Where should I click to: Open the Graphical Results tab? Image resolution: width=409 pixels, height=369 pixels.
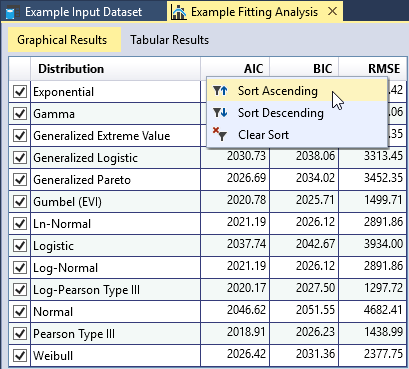pyautogui.click(x=64, y=40)
